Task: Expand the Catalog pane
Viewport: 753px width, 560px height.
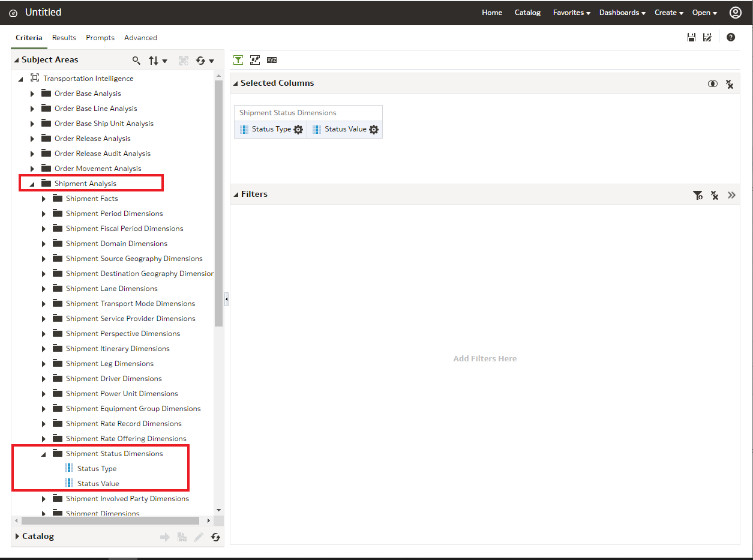Action: tap(17, 536)
